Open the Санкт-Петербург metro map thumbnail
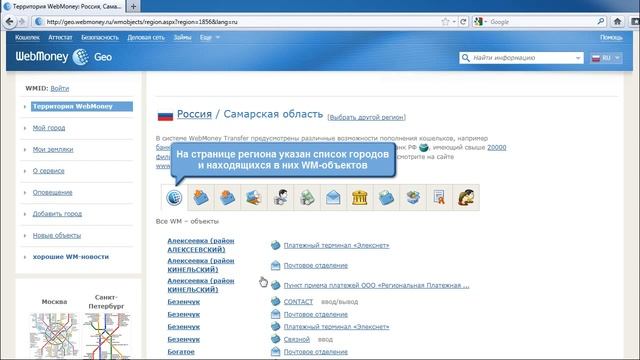Viewport: 640px width, 360px height. (x=107, y=336)
